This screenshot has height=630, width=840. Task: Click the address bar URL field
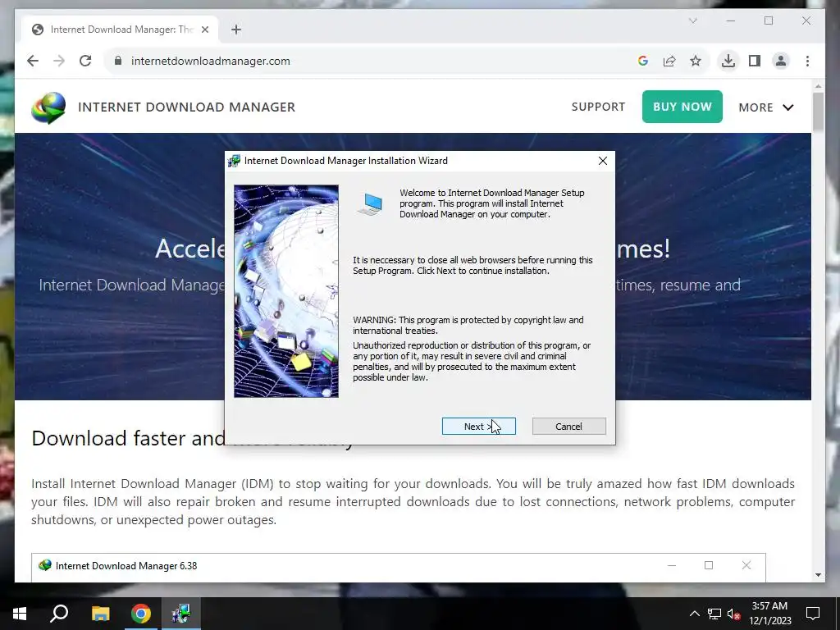tap(375, 61)
